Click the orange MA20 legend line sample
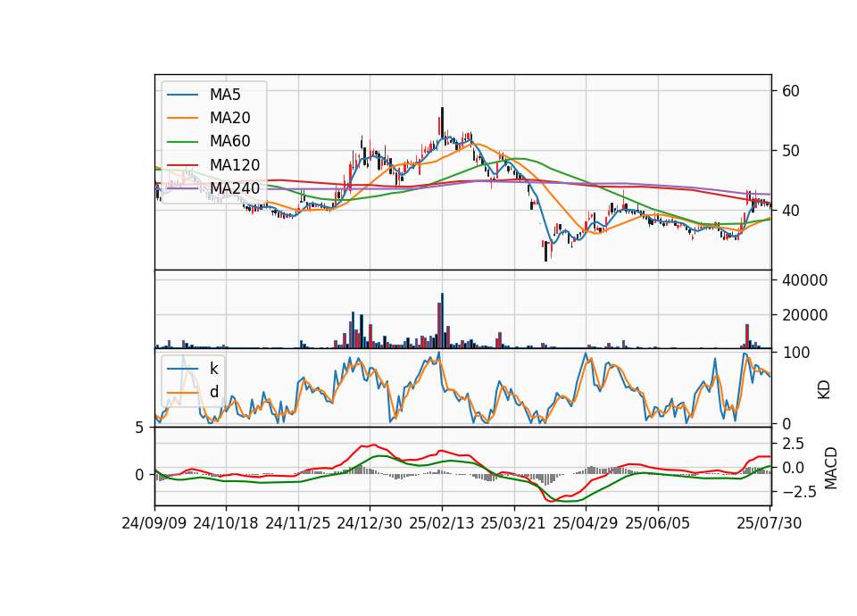 (182, 118)
